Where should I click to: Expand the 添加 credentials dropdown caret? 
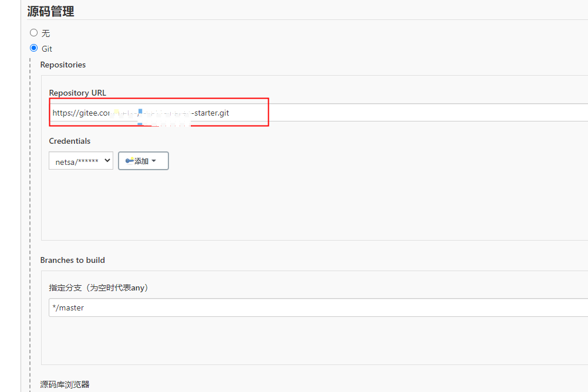154,161
